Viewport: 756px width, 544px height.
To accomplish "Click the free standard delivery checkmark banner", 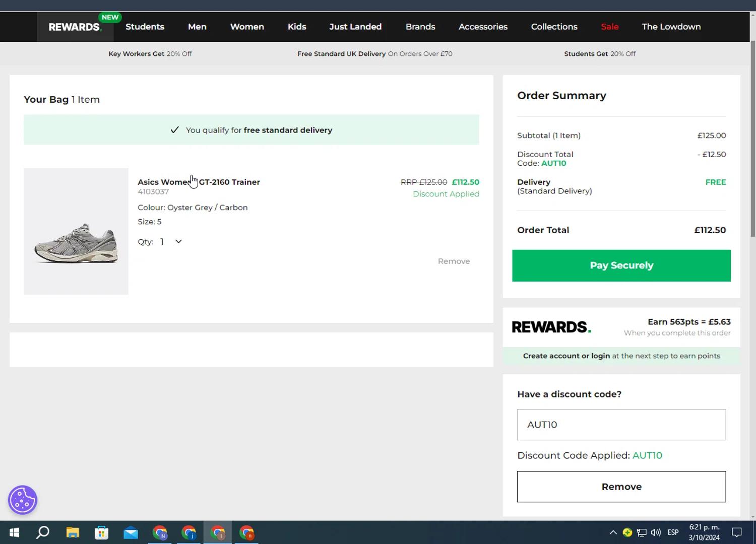I will [x=251, y=130].
